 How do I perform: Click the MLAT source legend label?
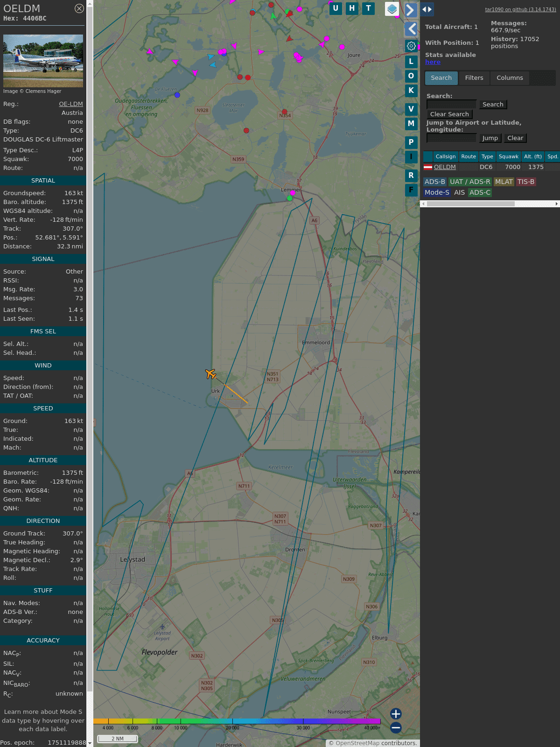coord(504,182)
